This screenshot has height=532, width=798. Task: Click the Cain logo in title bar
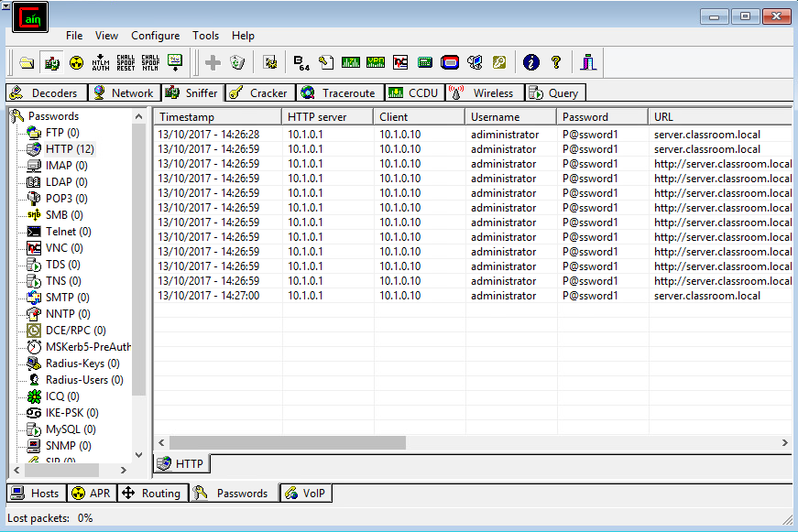coord(30,17)
